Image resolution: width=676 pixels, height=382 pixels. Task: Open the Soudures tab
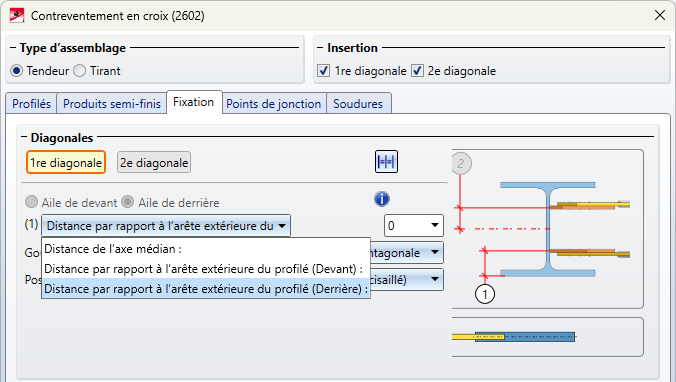[x=358, y=104]
